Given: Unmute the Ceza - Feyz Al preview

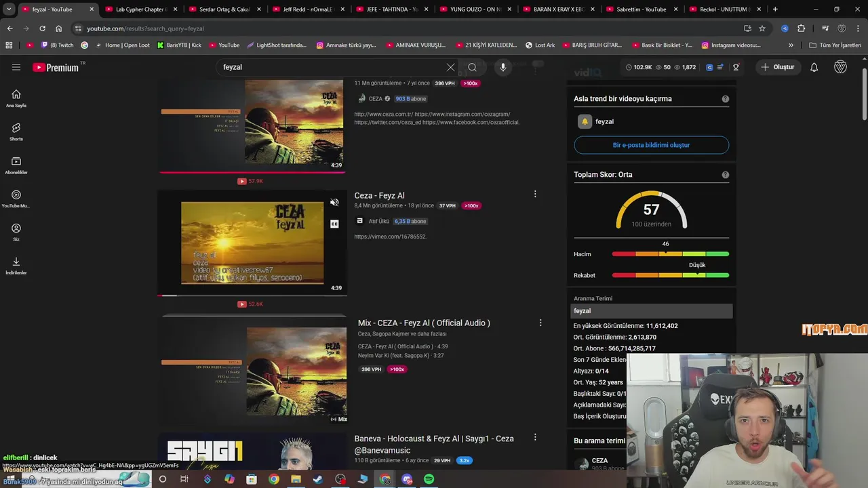Looking at the screenshot, I should click(334, 202).
